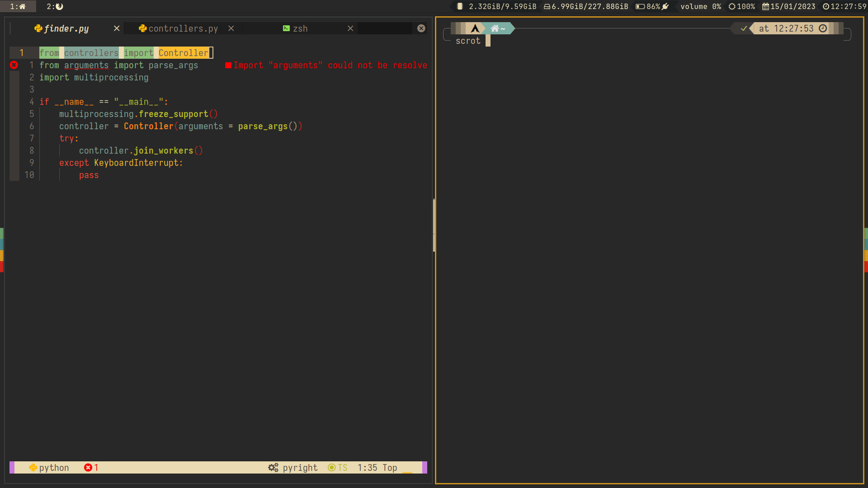Close the finder.py buffer tab
This screenshot has height=488, width=868.
[117, 28]
